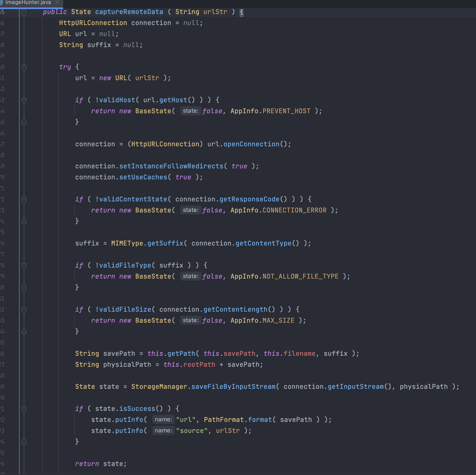This screenshot has height=475, width=476.
Task: Click the NOT_ALLOW_FILE_TYPE constant
Action: 300,276
